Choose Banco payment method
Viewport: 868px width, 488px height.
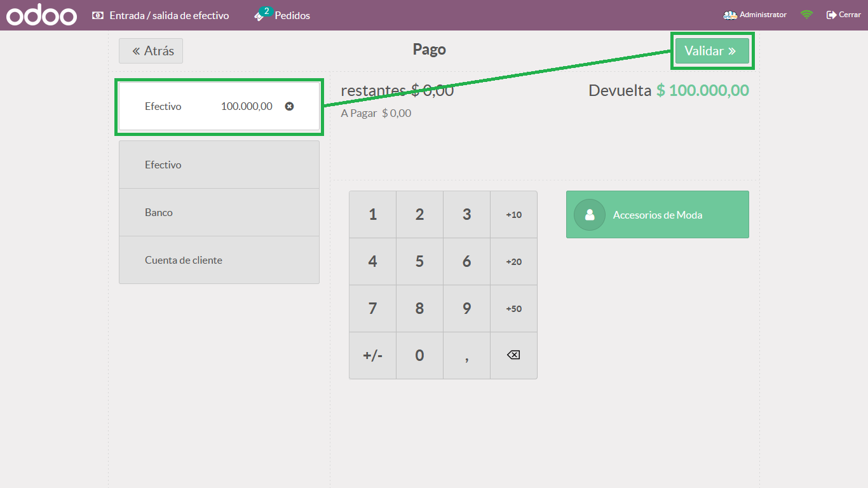coord(219,212)
